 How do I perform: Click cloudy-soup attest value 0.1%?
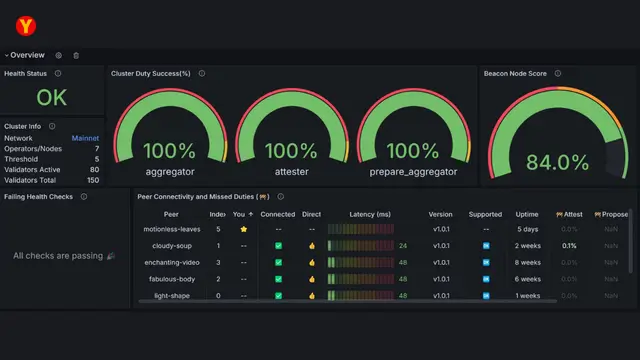coord(569,246)
